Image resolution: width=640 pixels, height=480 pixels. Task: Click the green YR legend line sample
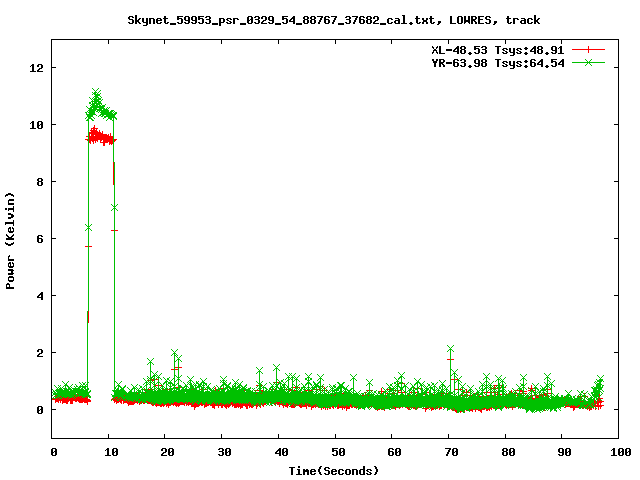pyautogui.click(x=588, y=63)
